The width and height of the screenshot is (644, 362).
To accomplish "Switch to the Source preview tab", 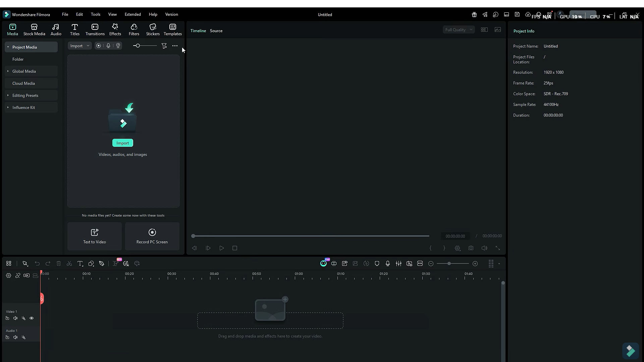I will pos(216,31).
